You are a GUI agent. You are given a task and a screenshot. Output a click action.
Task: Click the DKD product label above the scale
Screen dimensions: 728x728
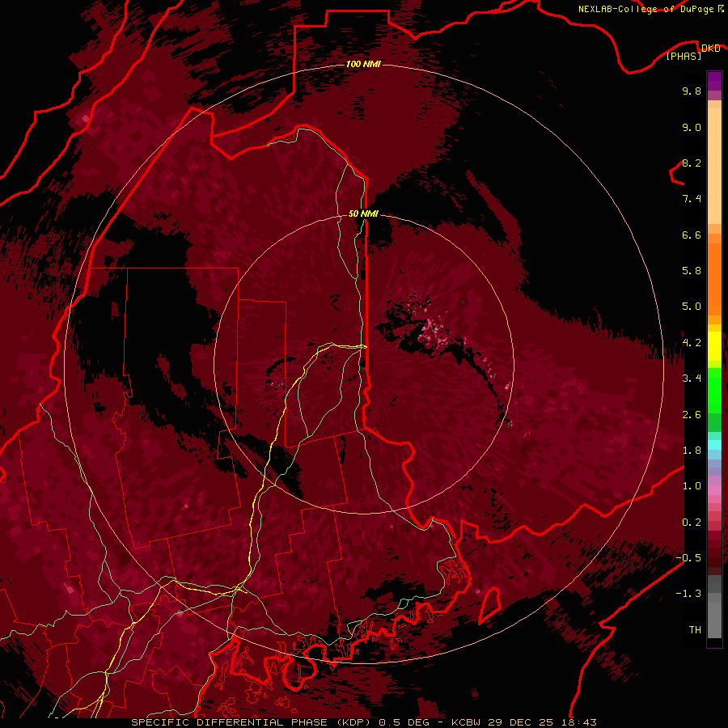(x=710, y=48)
